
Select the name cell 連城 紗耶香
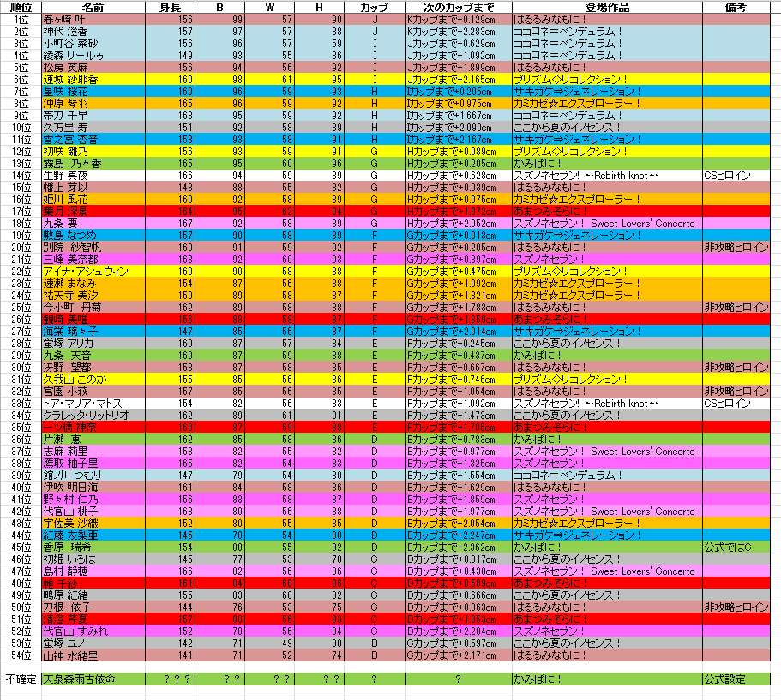coord(93,79)
